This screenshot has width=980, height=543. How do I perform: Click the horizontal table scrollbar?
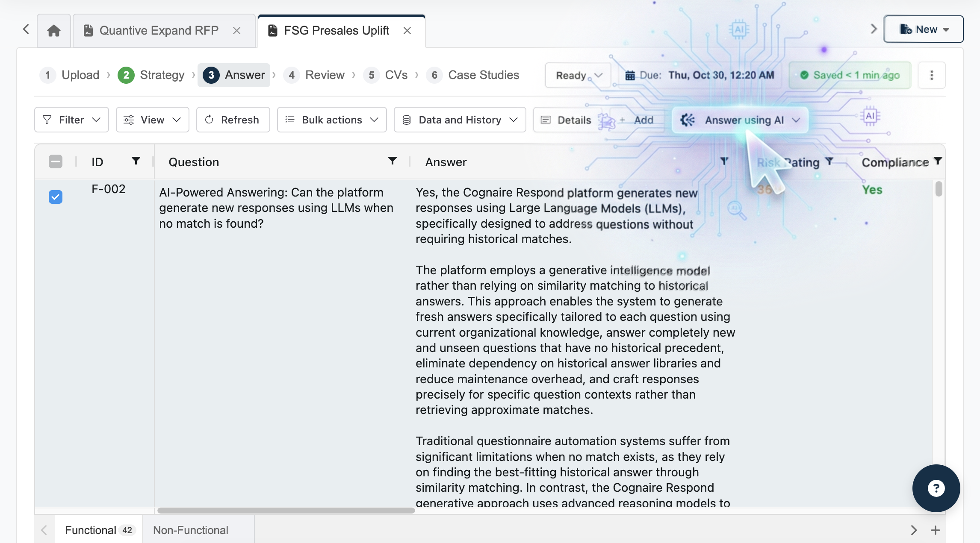(x=286, y=511)
